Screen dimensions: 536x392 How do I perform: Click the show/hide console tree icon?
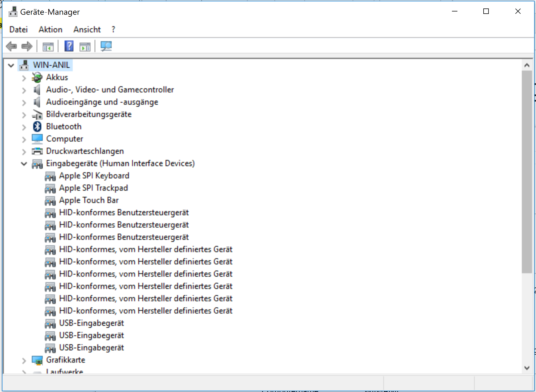pyautogui.click(x=48, y=47)
